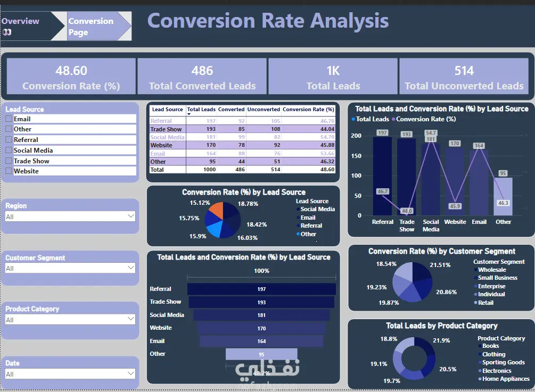This screenshot has width=535, height=392.
Task: Click Books legend item in product chart
Action: 489,346
